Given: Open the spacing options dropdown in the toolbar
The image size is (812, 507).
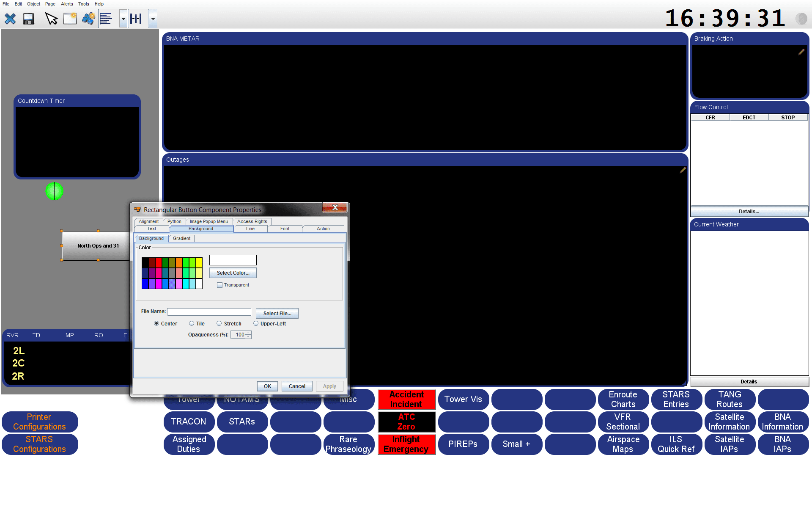Looking at the screenshot, I should [x=153, y=19].
